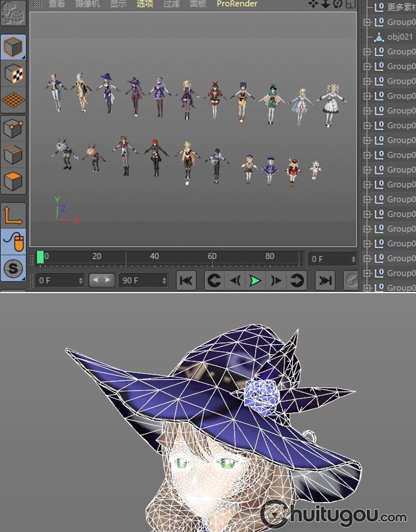The height and width of the screenshot is (532, 416).
Task: Toggle the Viewport Solo mouse icon
Action: click(13, 242)
